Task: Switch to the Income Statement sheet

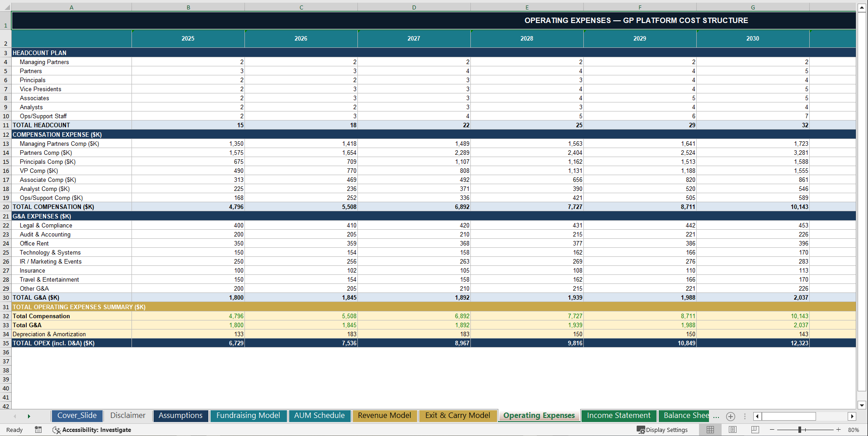Action: coord(619,415)
